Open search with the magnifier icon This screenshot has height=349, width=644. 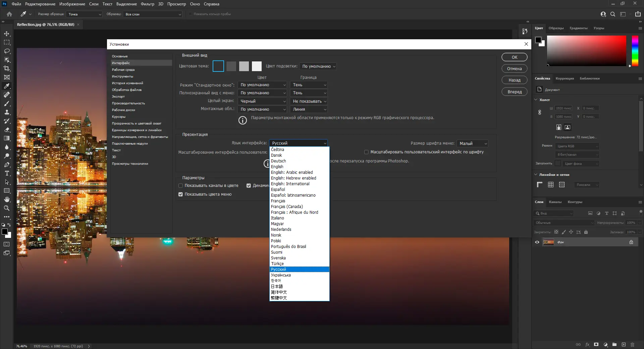(613, 14)
